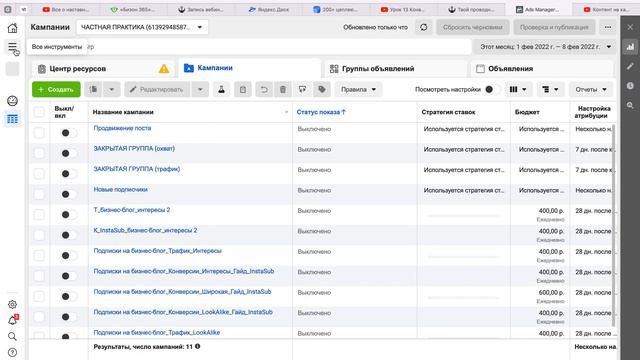
Task: Open the charts icon in right panel
Action: click(630, 47)
